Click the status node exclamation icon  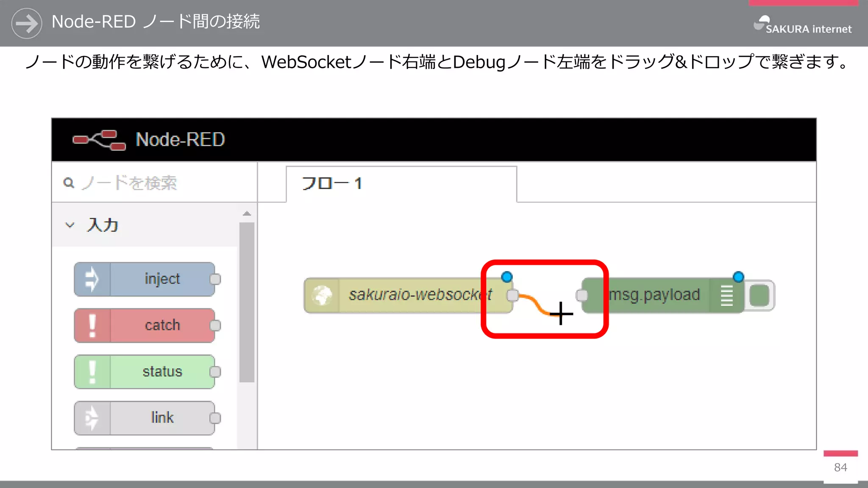[x=92, y=372]
